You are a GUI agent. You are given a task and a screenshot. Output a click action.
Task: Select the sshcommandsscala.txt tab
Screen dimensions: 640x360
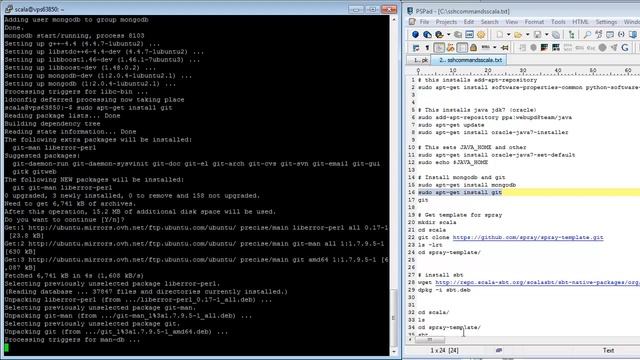click(x=469, y=60)
